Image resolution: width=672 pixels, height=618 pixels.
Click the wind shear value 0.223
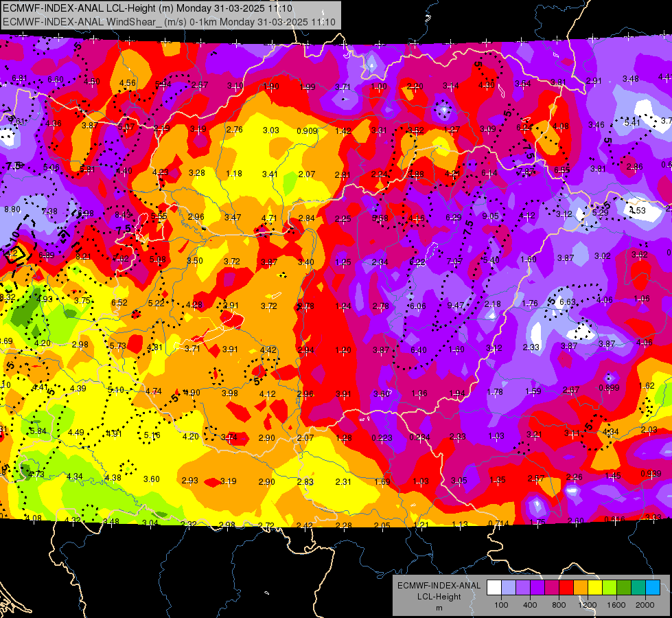382,437
